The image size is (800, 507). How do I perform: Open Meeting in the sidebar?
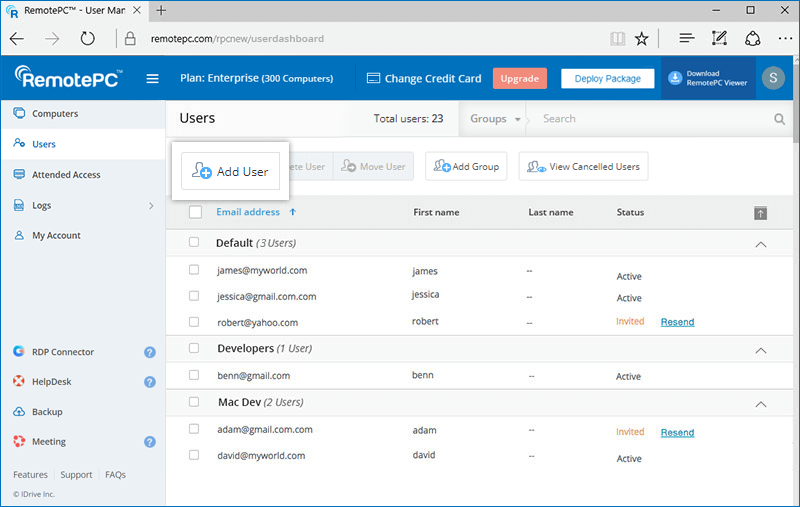[x=48, y=442]
